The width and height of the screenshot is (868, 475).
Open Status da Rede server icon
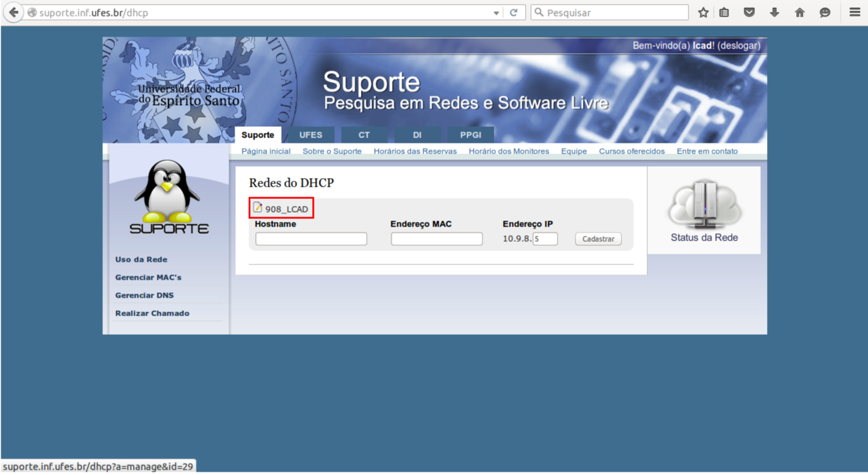point(704,204)
